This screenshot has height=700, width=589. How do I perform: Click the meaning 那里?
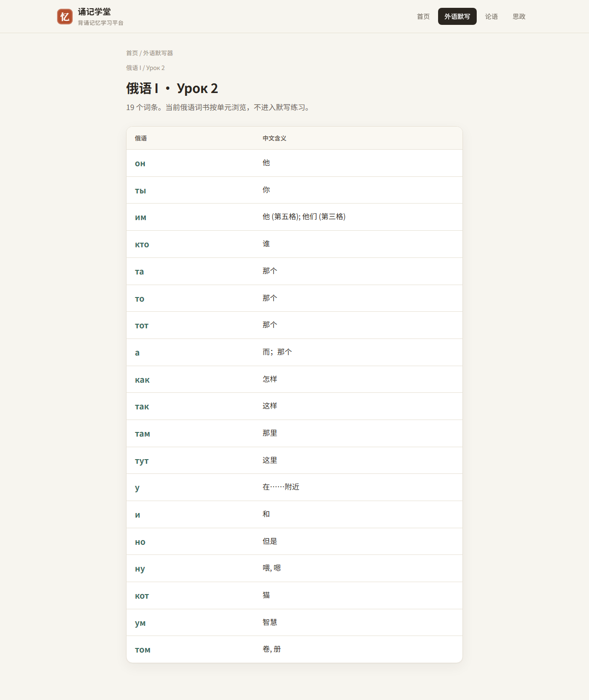tap(270, 433)
